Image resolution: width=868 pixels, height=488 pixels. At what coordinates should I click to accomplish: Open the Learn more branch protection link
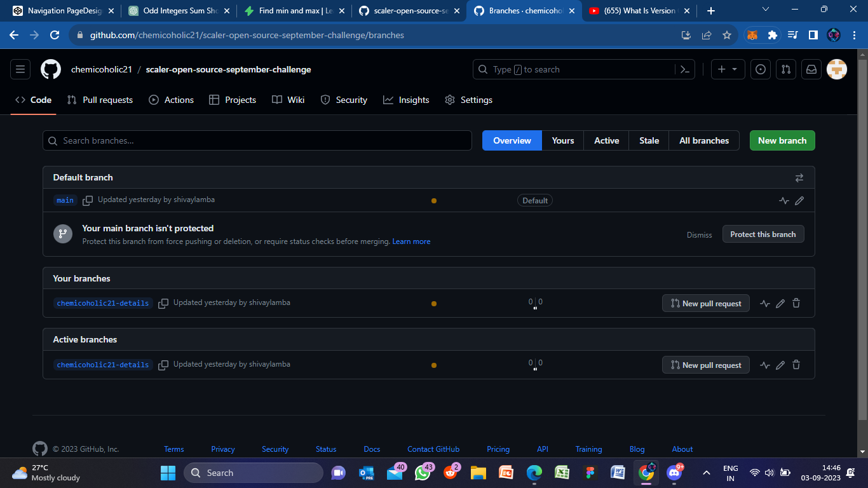[x=411, y=241]
